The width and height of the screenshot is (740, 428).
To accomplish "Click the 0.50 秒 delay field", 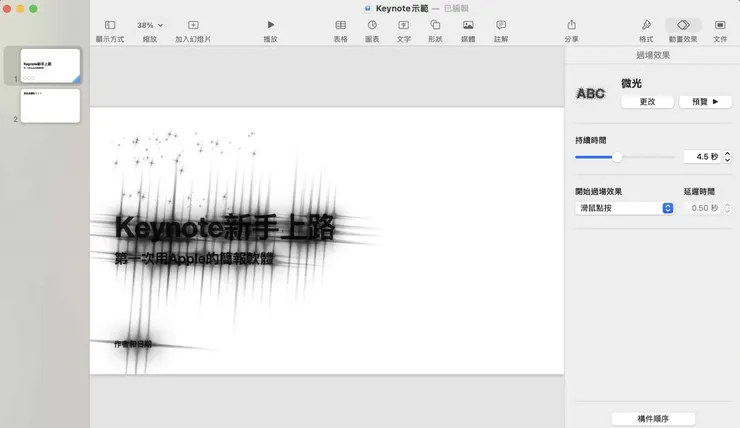I will [702, 208].
